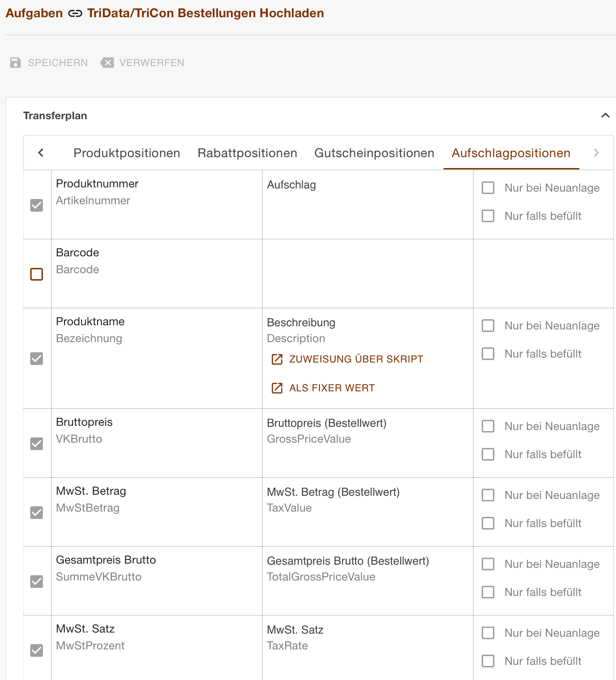This screenshot has height=680, width=616.
Task: Open the Aufgaben link
Action: click(x=33, y=13)
